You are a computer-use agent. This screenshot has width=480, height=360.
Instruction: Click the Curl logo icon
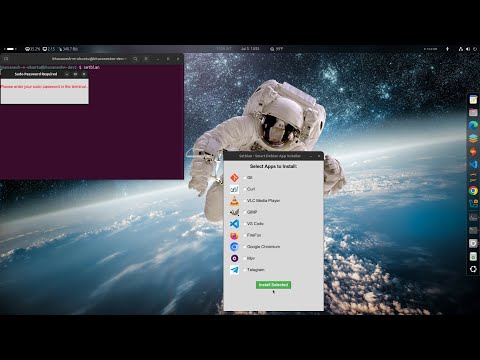(234, 189)
